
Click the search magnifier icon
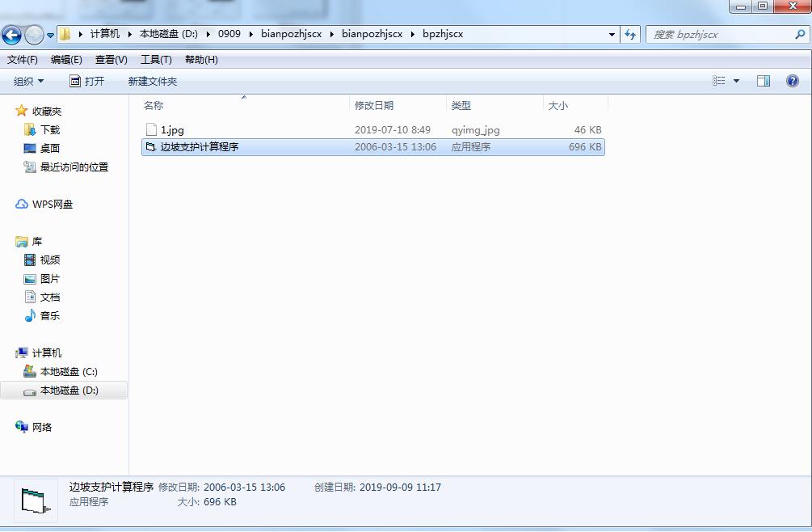800,35
